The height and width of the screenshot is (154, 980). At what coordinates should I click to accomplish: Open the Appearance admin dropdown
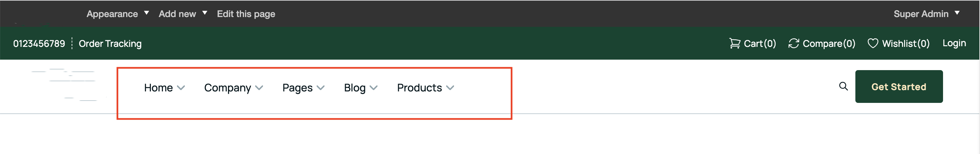click(117, 14)
